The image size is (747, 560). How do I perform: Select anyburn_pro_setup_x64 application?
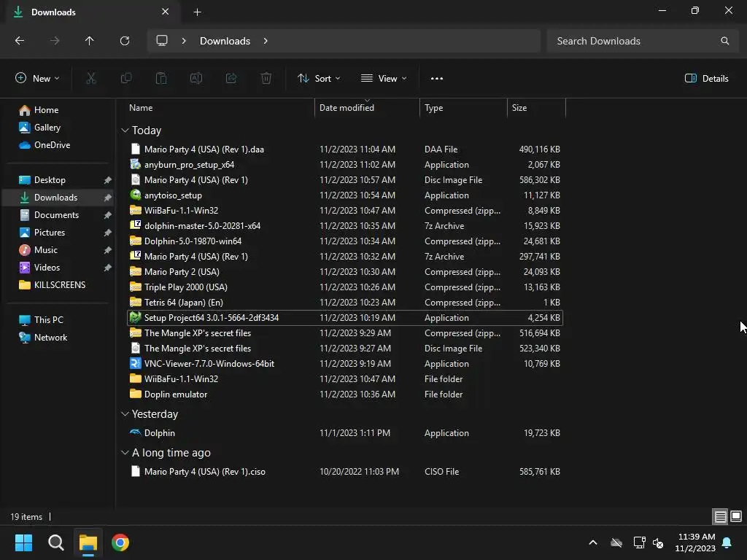tap(345, 164)
